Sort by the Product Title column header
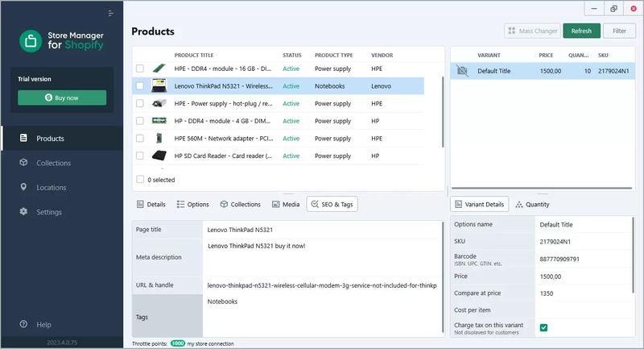Viewport: 644px width, 349px height. pyautogui.click(x=194, y=55)
